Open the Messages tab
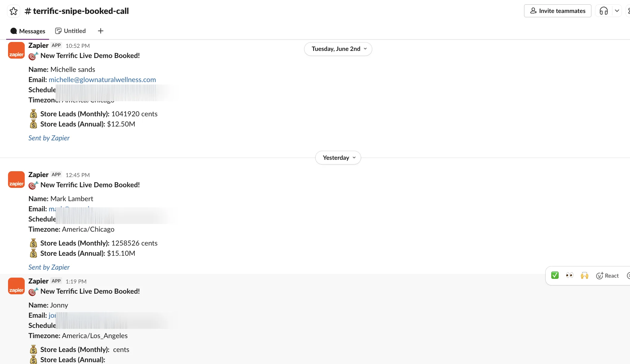630x364 pixels. pos(28,31)
